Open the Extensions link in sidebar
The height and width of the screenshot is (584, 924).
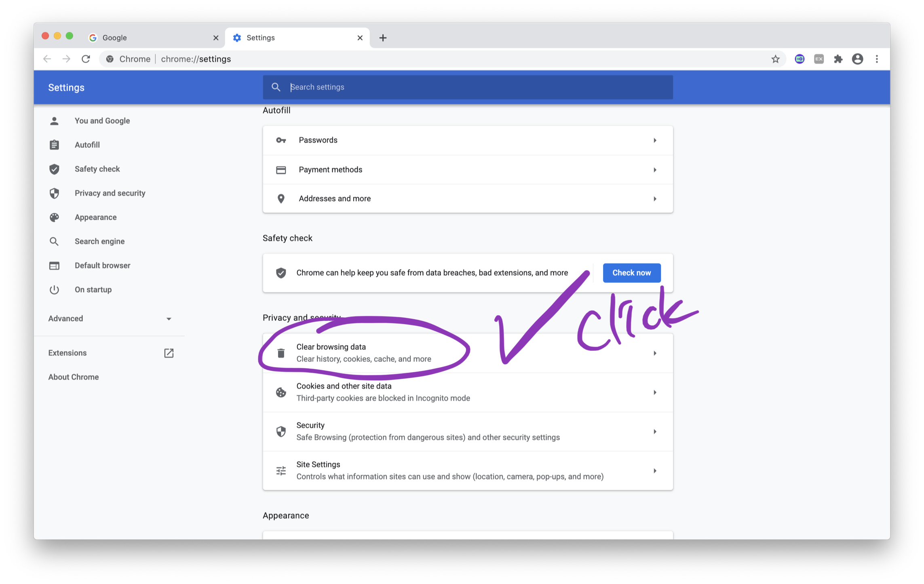67,353
